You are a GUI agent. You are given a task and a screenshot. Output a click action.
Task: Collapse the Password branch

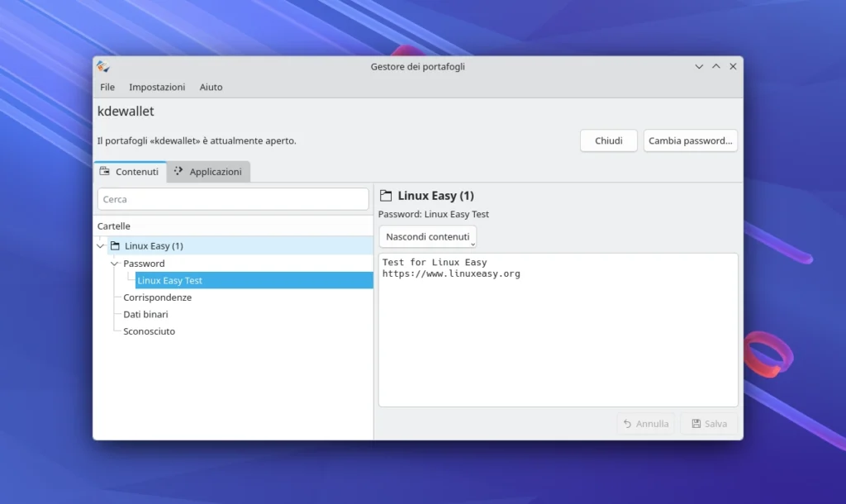click(113, 263)
